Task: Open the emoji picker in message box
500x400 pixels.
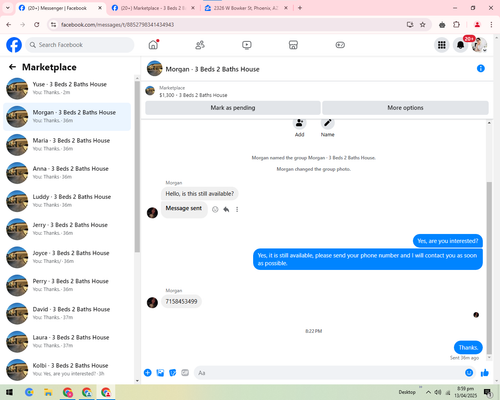Action: (x=469, y=373)
